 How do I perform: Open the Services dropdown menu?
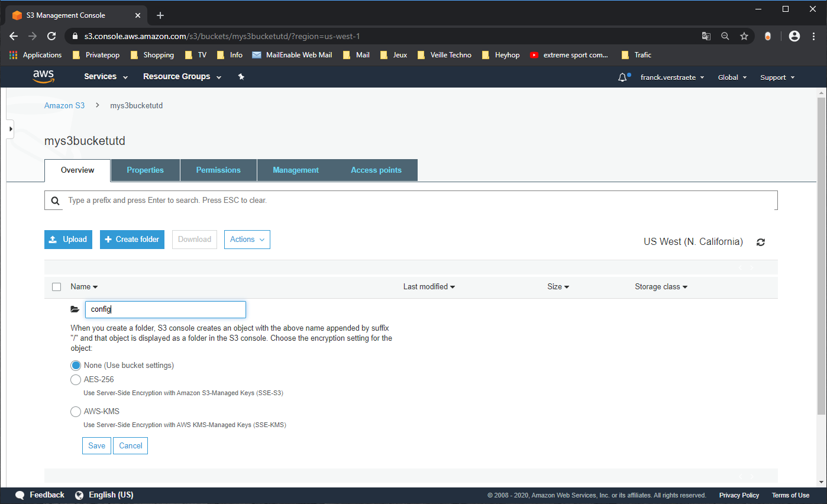tap(106, 77)
